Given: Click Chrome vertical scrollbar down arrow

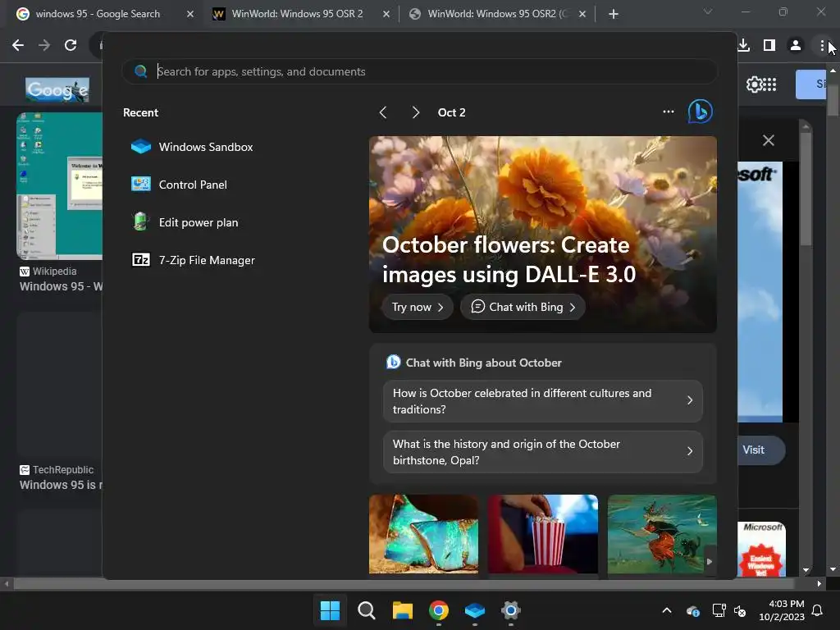Looking at the screenshot, I should click(833, 569).
